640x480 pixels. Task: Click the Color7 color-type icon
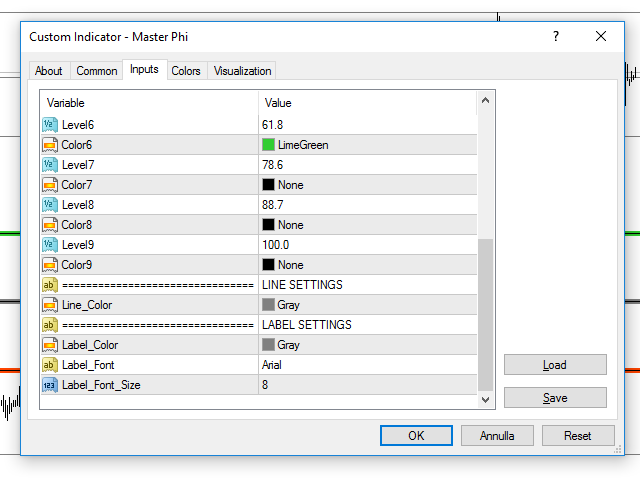(x=50, y=185)
